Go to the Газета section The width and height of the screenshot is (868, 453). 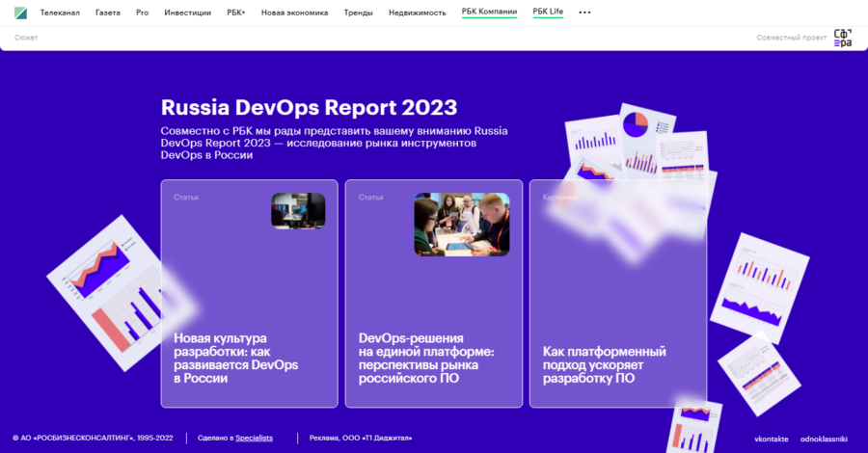tap(108, 13)
